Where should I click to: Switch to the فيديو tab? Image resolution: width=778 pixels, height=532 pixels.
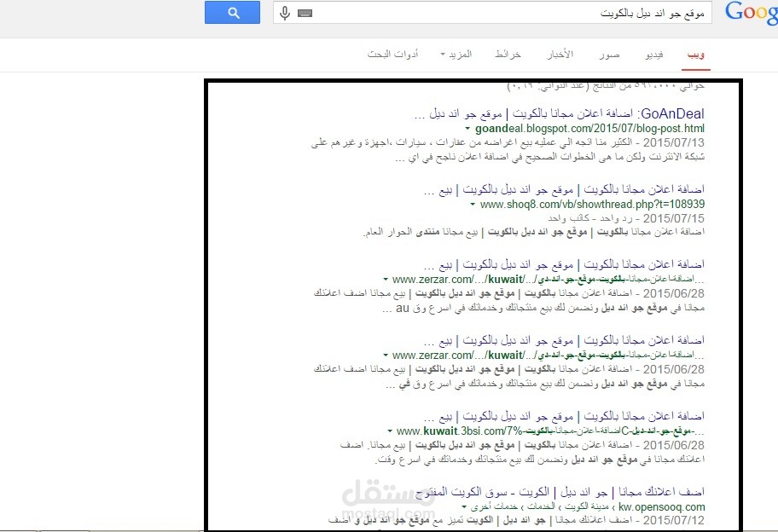(654, 55)
